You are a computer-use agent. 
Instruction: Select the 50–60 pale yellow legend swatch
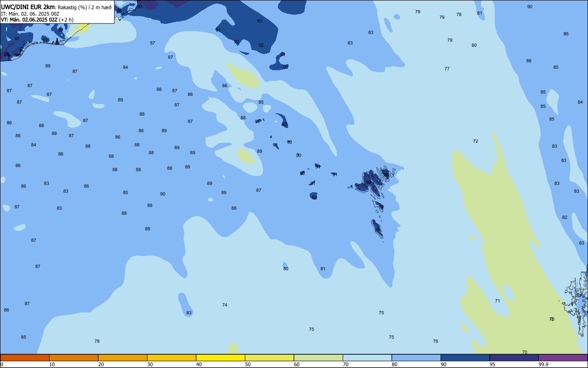point(269,357)
